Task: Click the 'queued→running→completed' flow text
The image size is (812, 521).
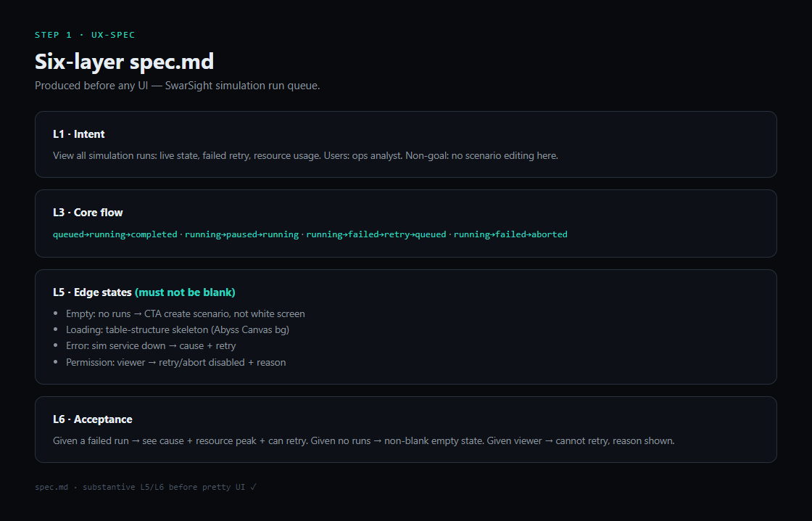Action: pos(115,234)
